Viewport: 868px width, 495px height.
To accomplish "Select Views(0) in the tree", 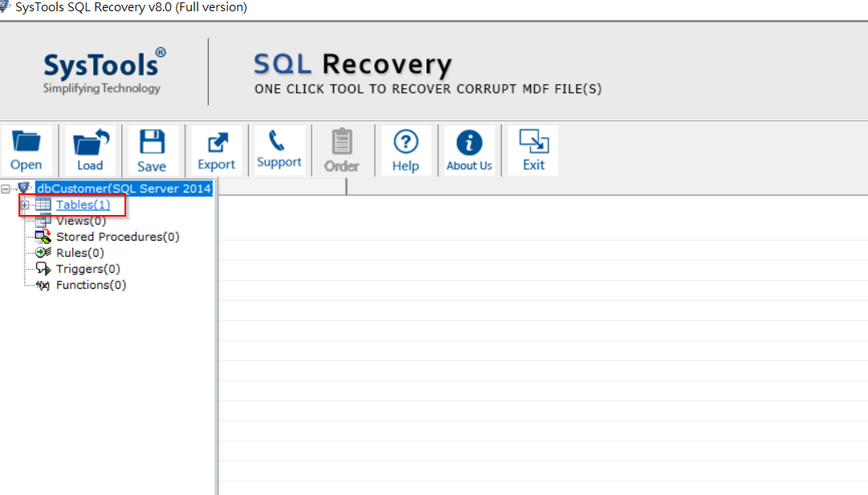I will 81,221.
